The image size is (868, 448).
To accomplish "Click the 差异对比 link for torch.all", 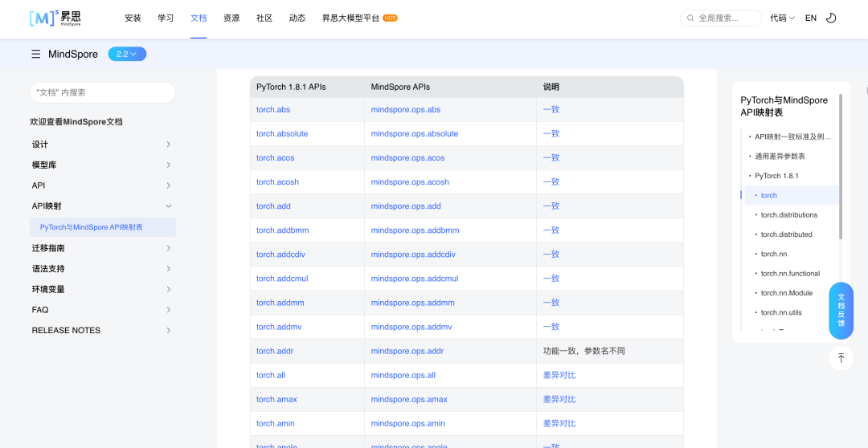I will click(x=559, y=375).
